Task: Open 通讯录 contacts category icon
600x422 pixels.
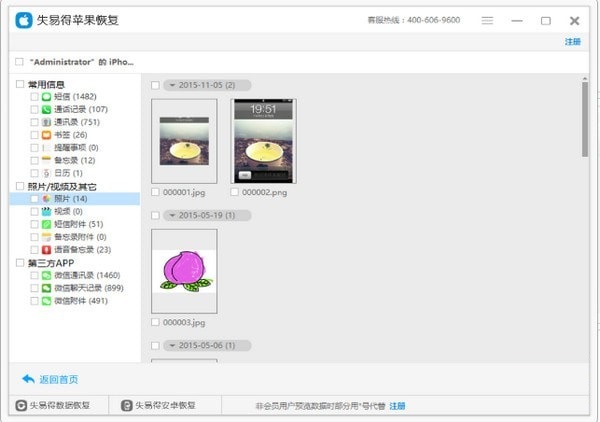Action: [46, 122]
